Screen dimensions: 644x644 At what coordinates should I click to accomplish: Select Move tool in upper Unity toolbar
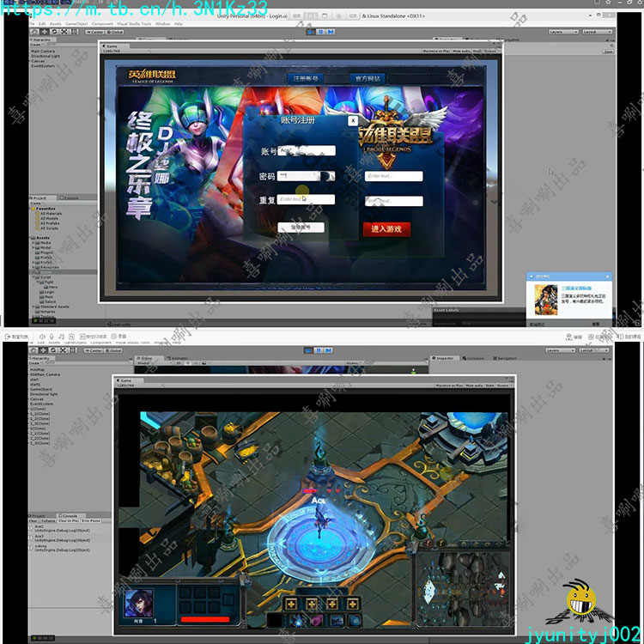[44, 31]
